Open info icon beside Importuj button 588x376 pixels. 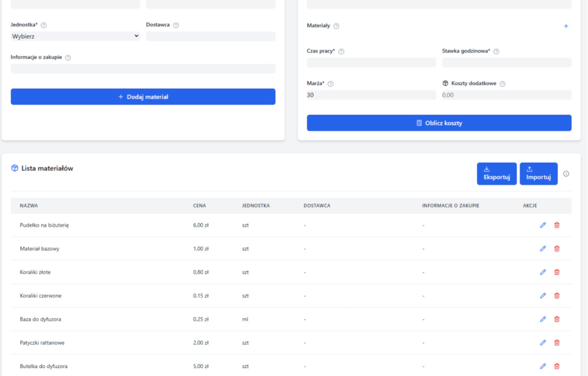566,174
